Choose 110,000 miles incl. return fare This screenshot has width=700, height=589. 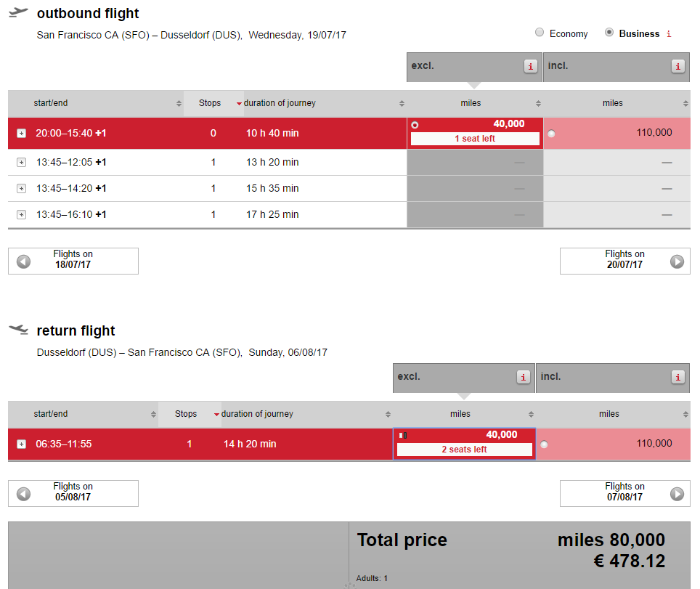click(544, 444)
